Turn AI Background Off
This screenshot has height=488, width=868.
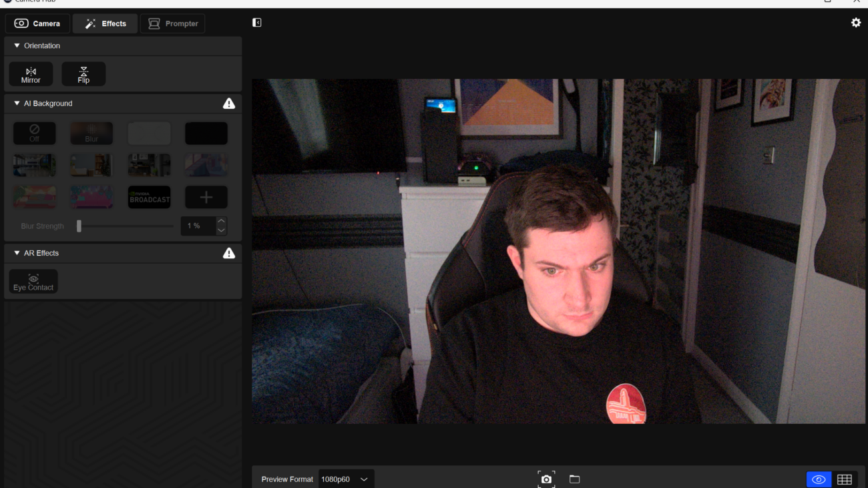tap(35, 134)
